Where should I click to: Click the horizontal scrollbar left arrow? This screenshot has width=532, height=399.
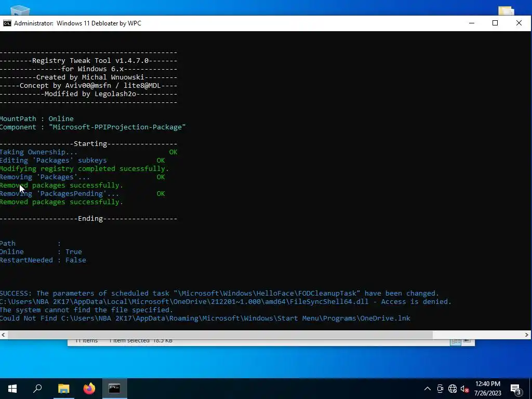[3, 335]
